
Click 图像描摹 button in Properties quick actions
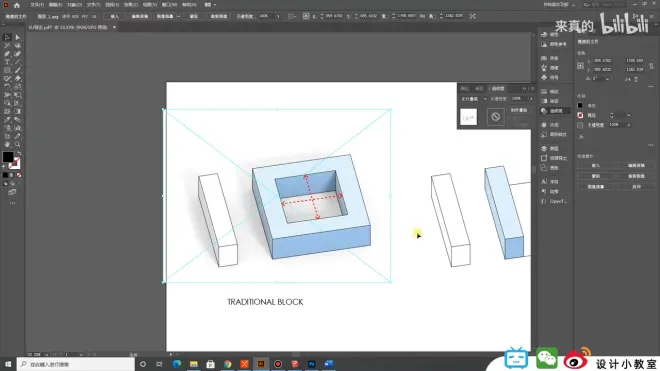click(x=596, y=187)
